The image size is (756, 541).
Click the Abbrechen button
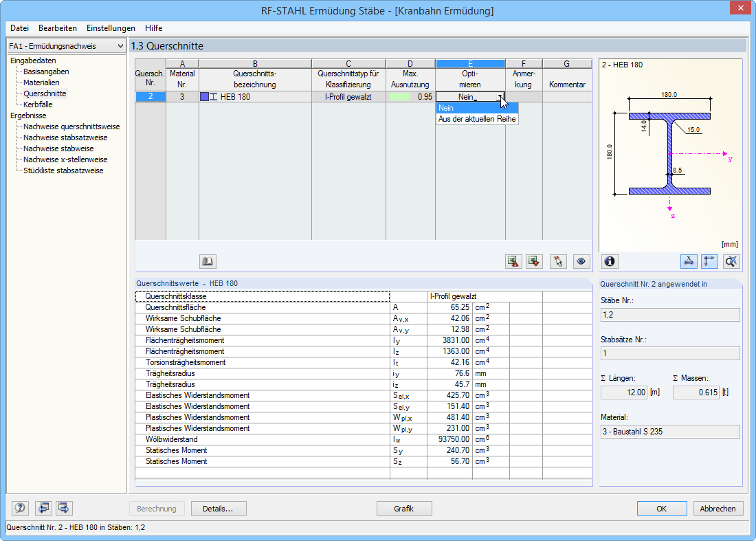718,509
